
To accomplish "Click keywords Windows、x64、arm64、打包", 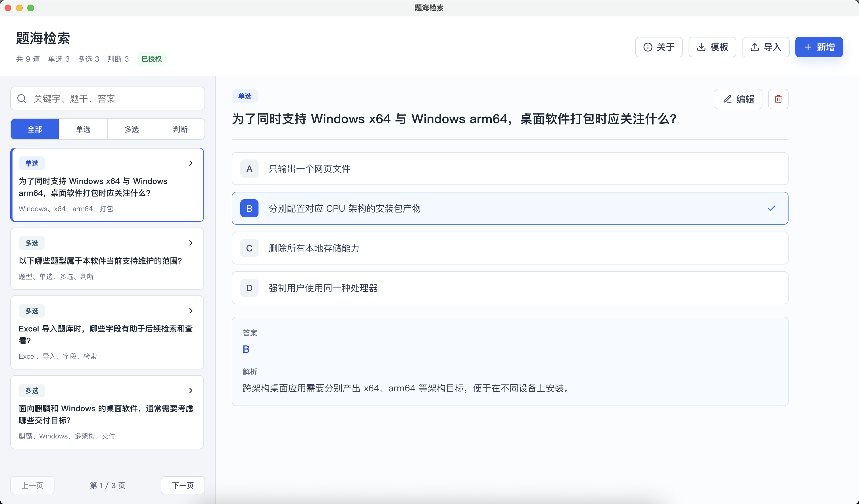I will point(66,209).
